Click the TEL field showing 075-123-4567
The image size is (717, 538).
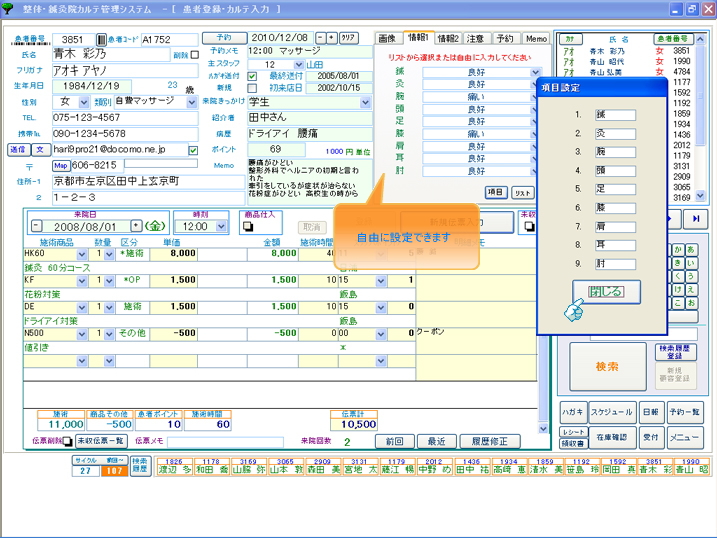coord(125,118)
